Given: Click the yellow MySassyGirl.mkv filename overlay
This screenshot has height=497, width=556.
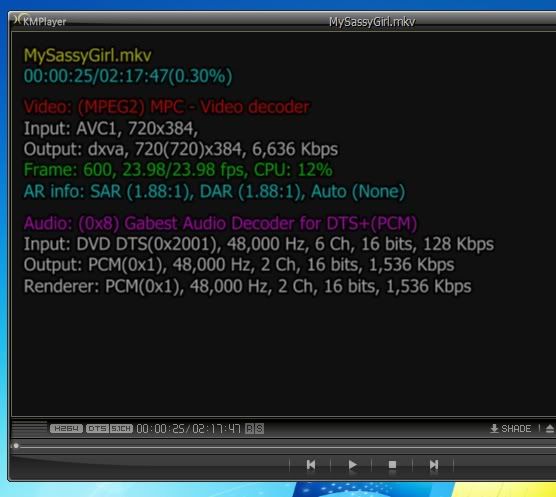Looking at the screenshot, I should click(x=88, y=56).
